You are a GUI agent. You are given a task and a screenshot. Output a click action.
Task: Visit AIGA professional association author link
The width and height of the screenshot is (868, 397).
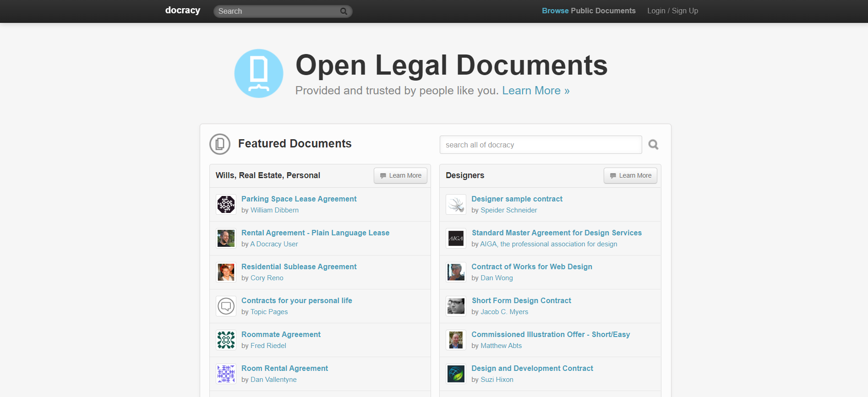pyautogui.click(x=548, y=244)
